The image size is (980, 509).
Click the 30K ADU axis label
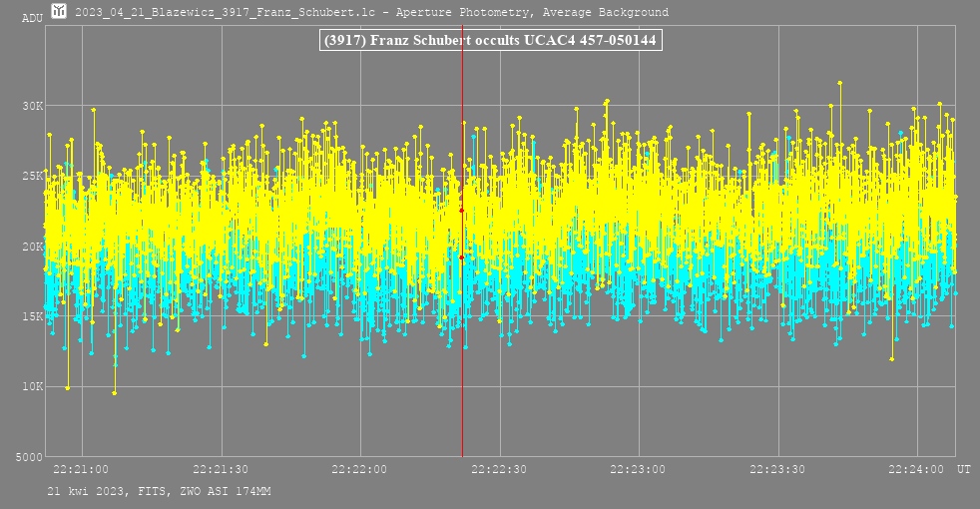(x=33, y=106)
